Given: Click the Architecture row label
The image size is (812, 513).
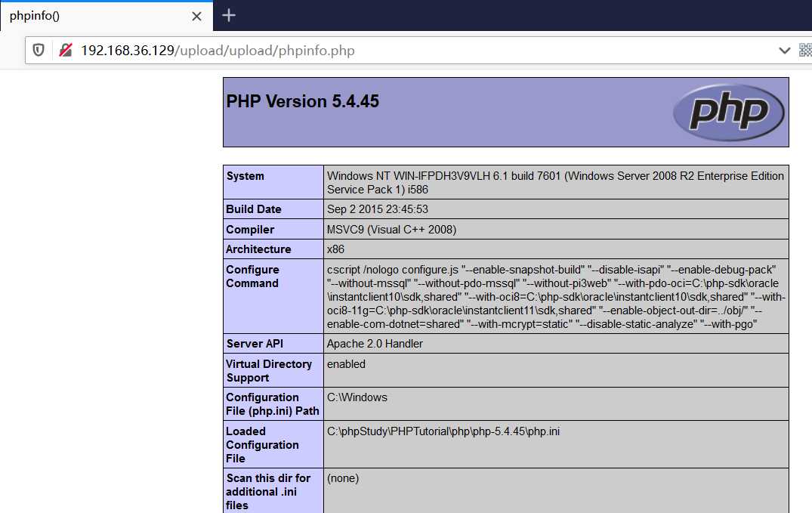Looking at the screenshot, I should click(x=258, y=249).
